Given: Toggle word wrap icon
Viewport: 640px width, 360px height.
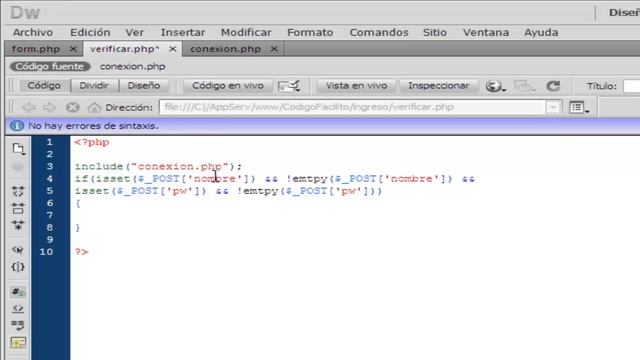Looking at the screenshot, I should pos(18,325).
